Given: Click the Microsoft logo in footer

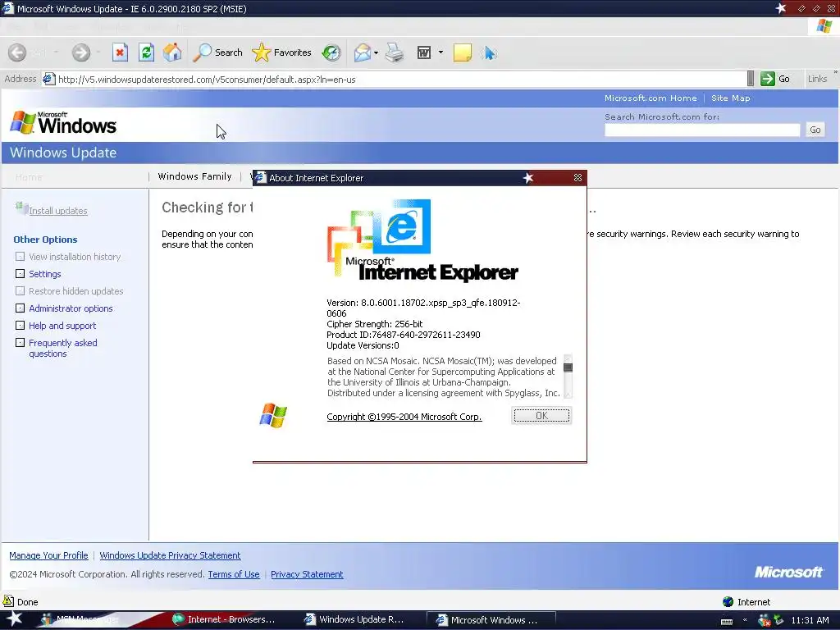Looking at the screenshot, I should click(x=788, y=572).
